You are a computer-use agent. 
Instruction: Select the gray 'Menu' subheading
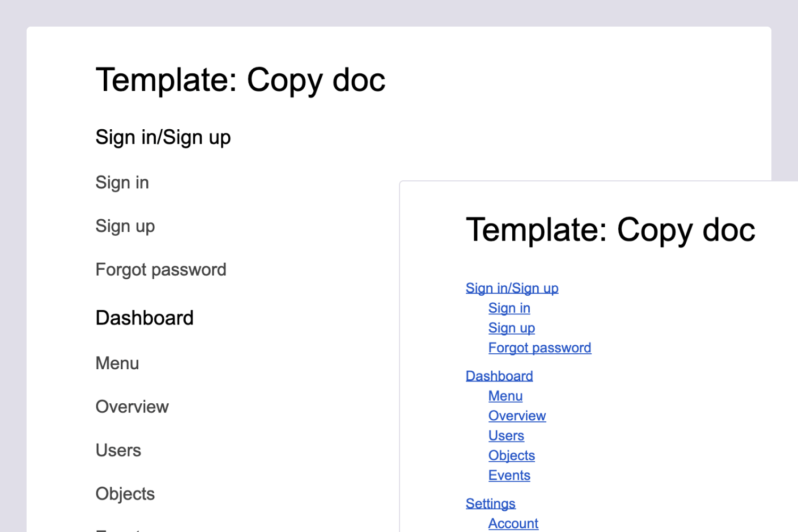pyautogui.click(x=117, y=363)
